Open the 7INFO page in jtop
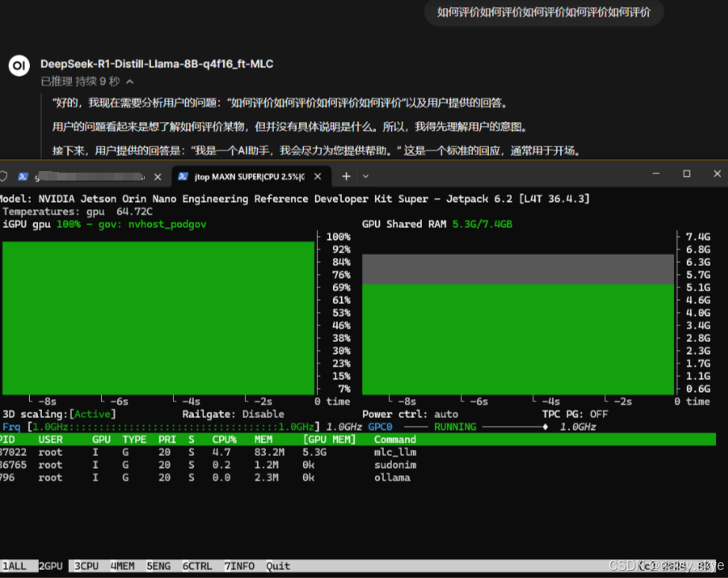The image size is (728, 578). (x=239, y=566)
